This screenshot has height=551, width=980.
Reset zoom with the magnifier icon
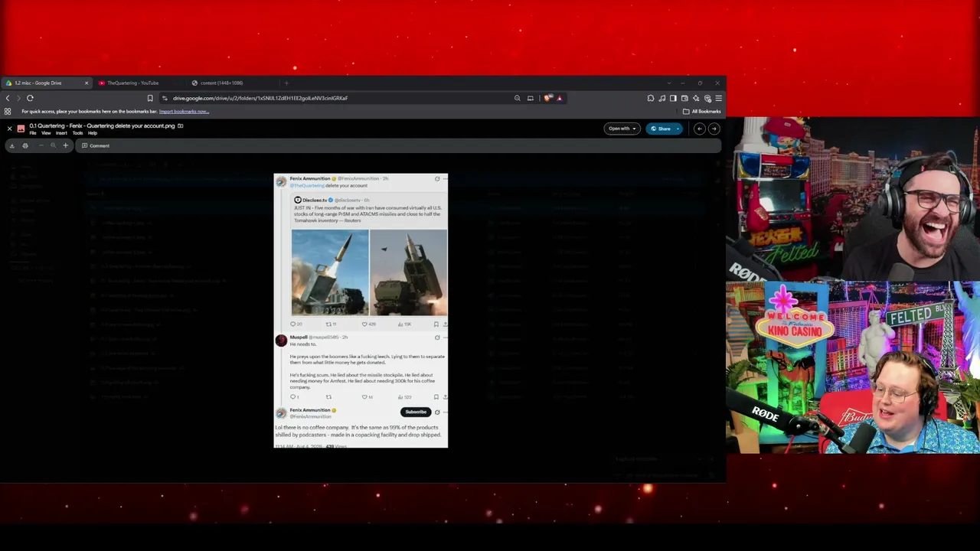(53, 145)
